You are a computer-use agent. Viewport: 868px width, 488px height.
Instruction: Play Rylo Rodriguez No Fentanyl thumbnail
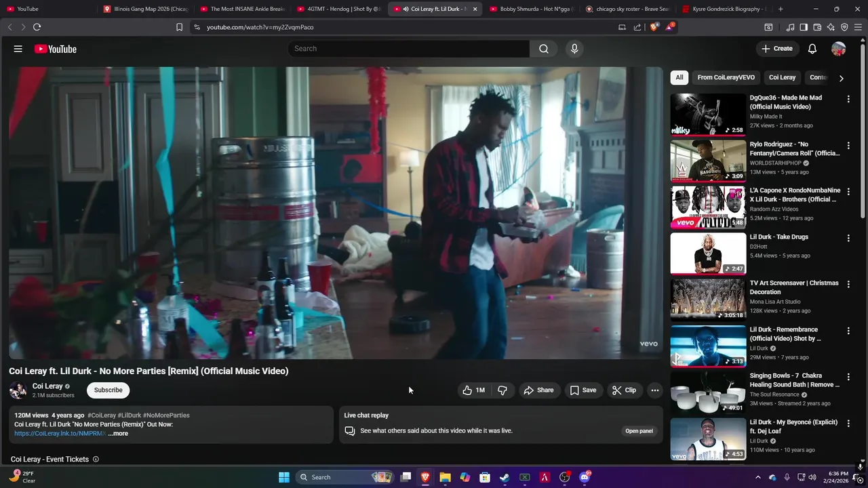tap(708, 161)
